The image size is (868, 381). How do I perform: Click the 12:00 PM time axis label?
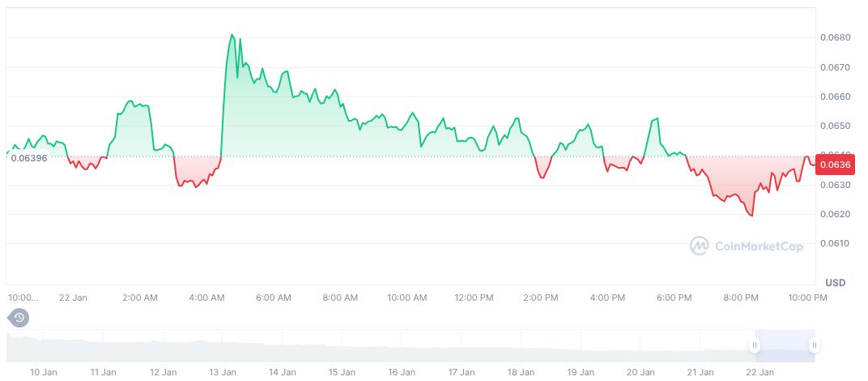[x=474, y=298]
